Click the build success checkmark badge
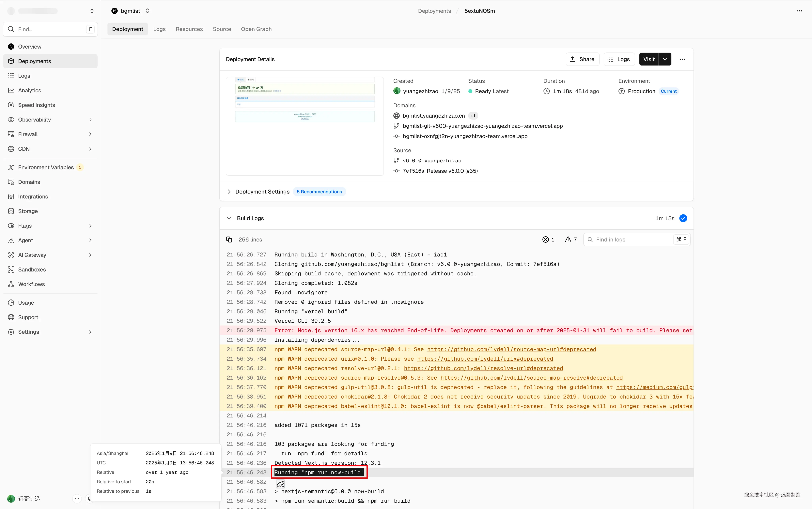The image size is (812, 509). click(683, 218)
